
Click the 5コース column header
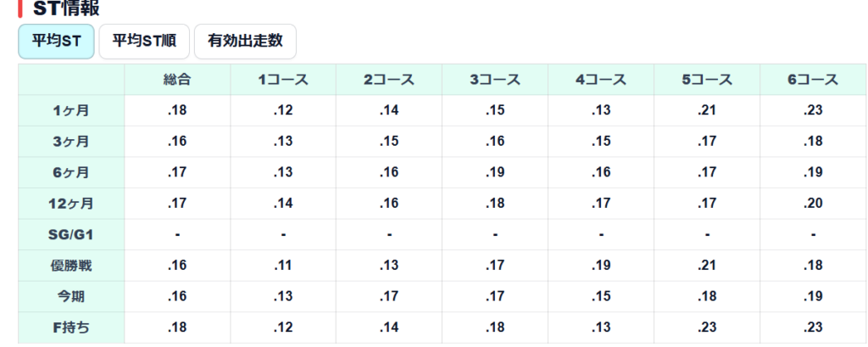coord(707,79)
